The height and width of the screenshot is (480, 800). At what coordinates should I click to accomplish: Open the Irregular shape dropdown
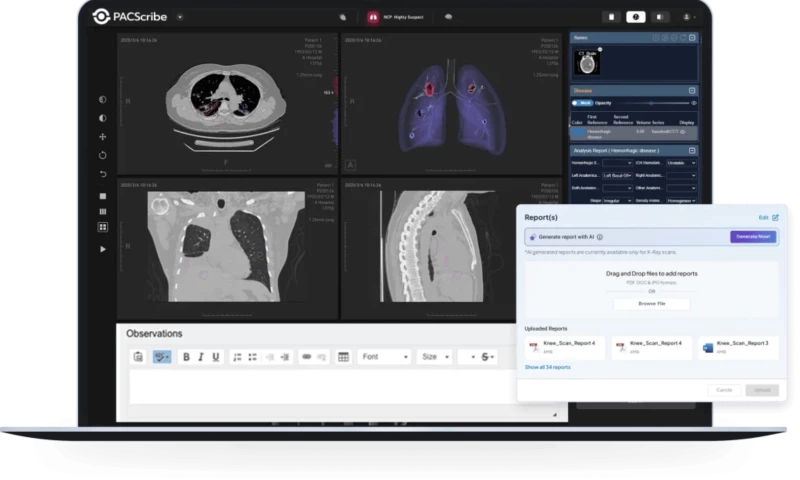click(617, 200)
